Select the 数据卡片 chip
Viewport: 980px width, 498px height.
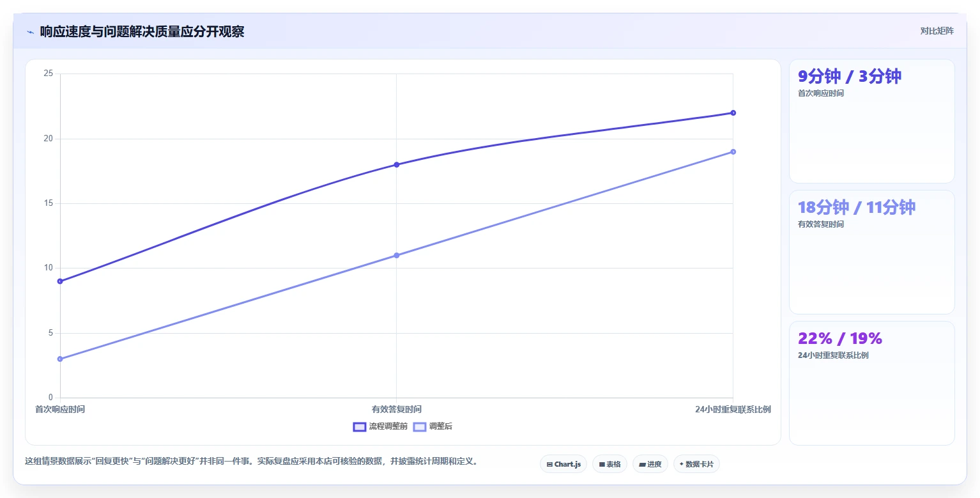pyautogui.click(x=696, y=464)
